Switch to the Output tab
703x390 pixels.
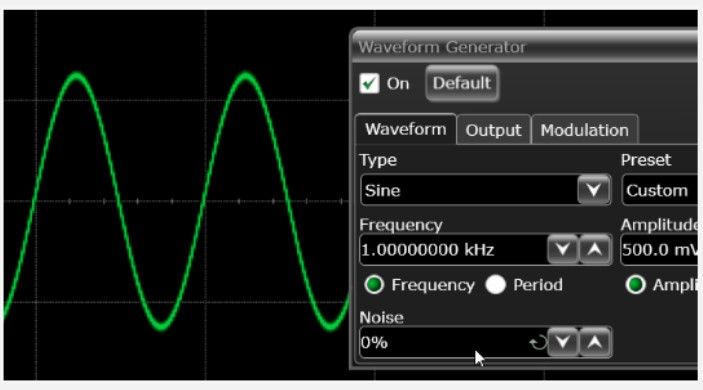pos(494,130)
